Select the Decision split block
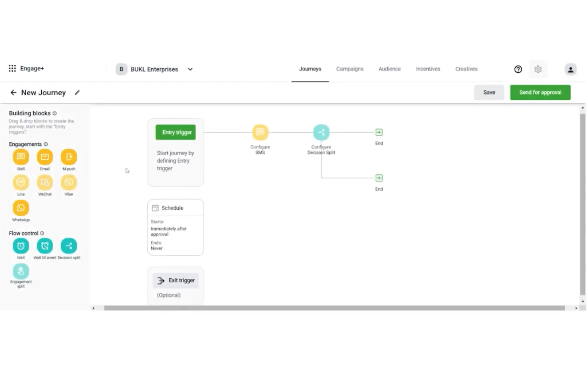 (69, 246)
